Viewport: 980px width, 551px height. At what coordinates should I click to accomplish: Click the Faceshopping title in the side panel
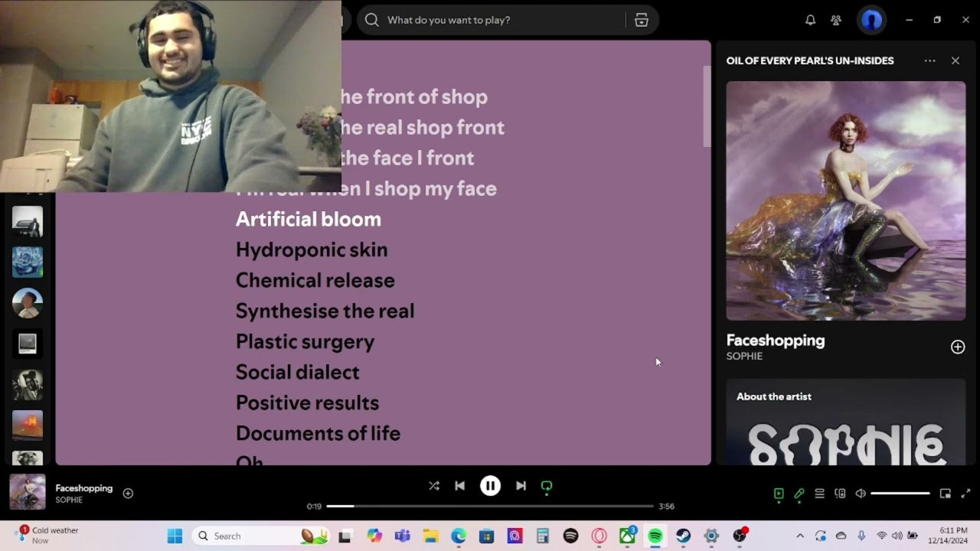pos(776,341)
